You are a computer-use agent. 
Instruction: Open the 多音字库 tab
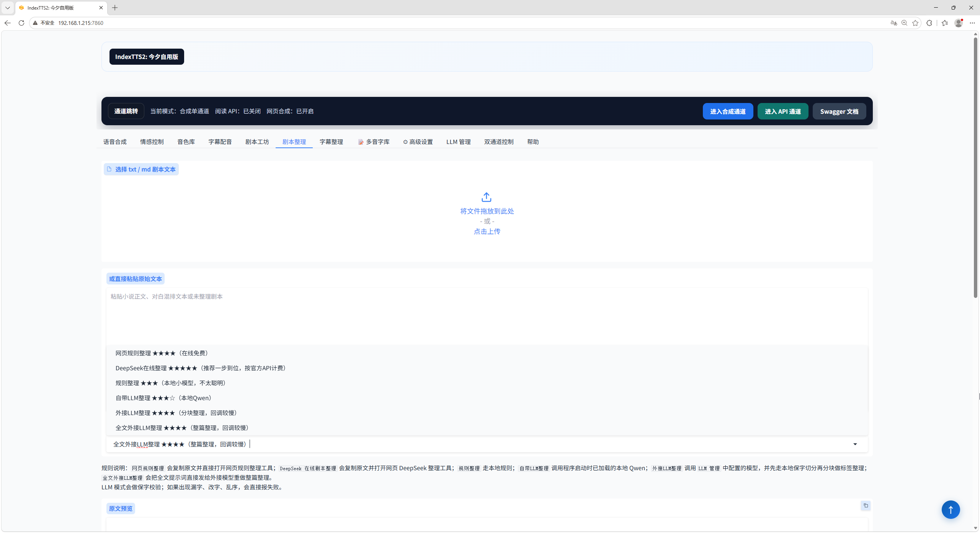point(374,142)
